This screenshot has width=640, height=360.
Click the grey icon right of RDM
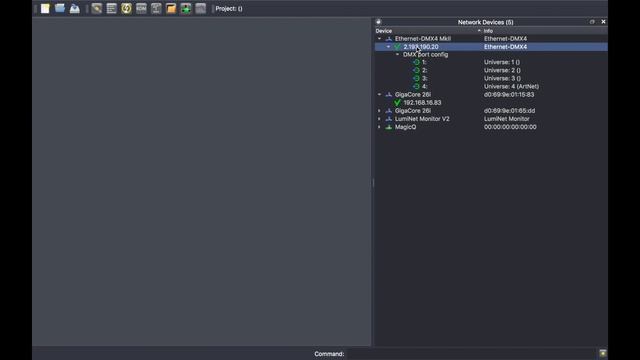pyautogui.click(x=156, y=9)
